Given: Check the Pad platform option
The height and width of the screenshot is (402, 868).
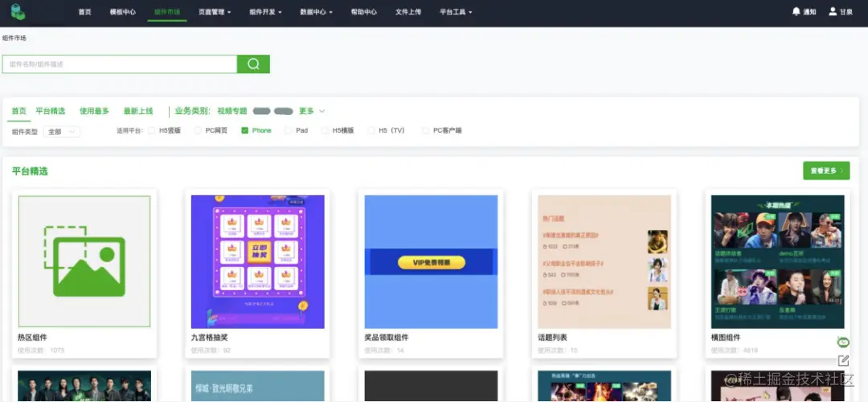Looking at the screenshot, I should [x=288, y=131].
